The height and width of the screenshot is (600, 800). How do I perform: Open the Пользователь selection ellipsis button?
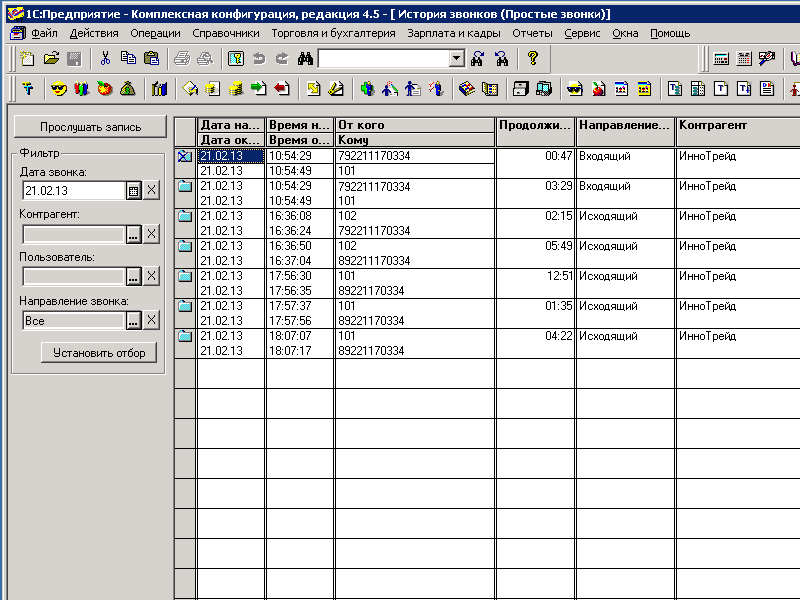pos(134,277)
